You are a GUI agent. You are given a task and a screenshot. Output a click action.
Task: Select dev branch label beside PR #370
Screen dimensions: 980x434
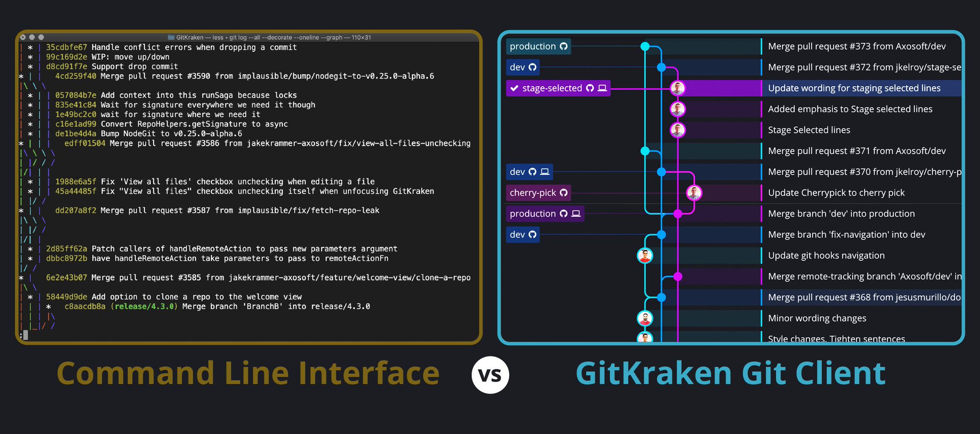[529, 172]
